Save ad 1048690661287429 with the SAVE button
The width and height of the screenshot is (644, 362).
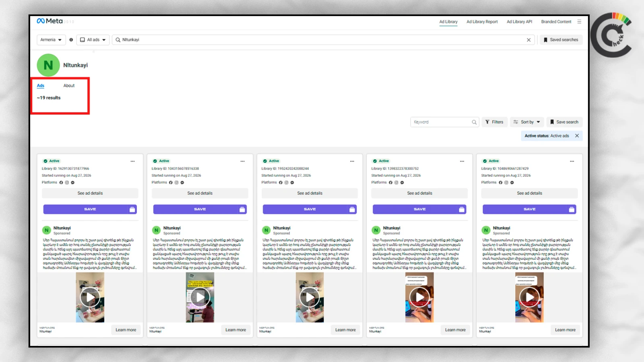click(529, 210)
